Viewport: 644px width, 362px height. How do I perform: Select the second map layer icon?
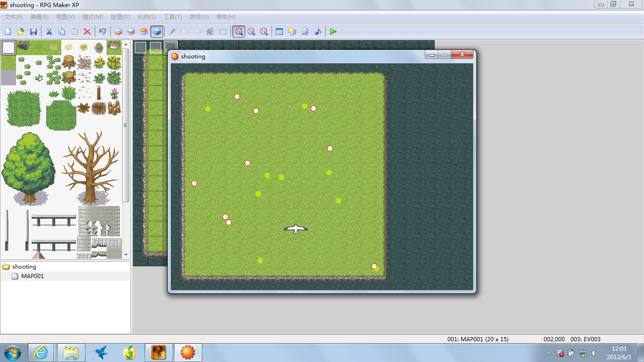point(131,32)
